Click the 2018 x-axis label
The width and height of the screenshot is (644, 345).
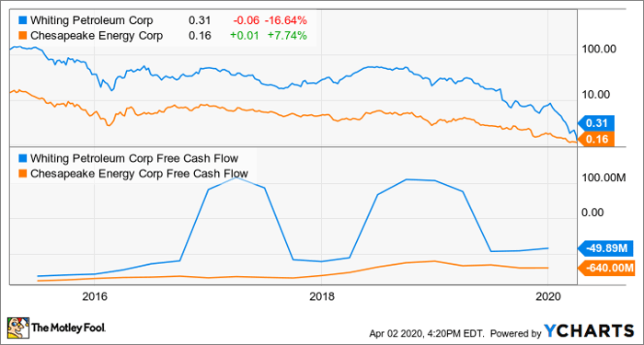coord(321,297)
